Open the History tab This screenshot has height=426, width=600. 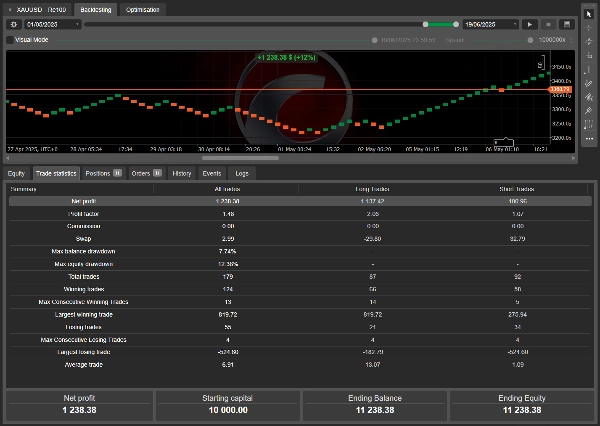(181, 173)
